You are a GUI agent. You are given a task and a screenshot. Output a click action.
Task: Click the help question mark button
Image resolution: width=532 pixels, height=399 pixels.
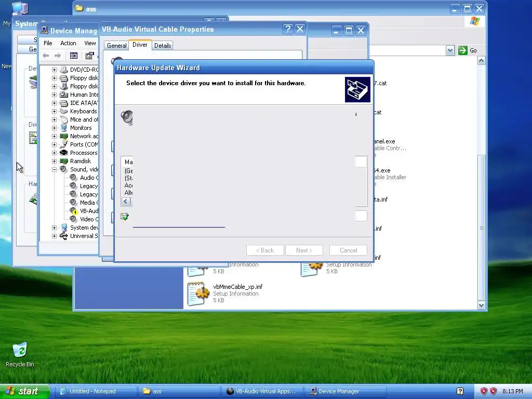[x=288, y=29]
